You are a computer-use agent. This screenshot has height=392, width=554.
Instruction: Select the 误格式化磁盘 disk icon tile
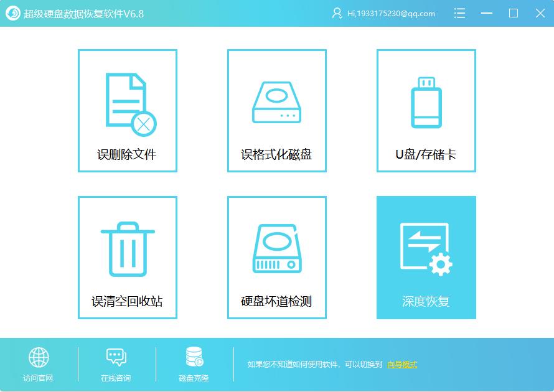[276, 111]
